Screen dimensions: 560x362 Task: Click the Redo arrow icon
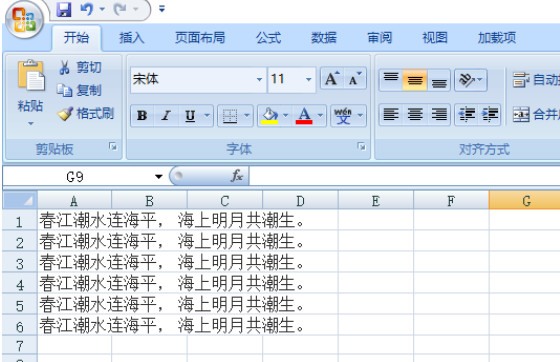pyautogui.click(x=120, y=9)
